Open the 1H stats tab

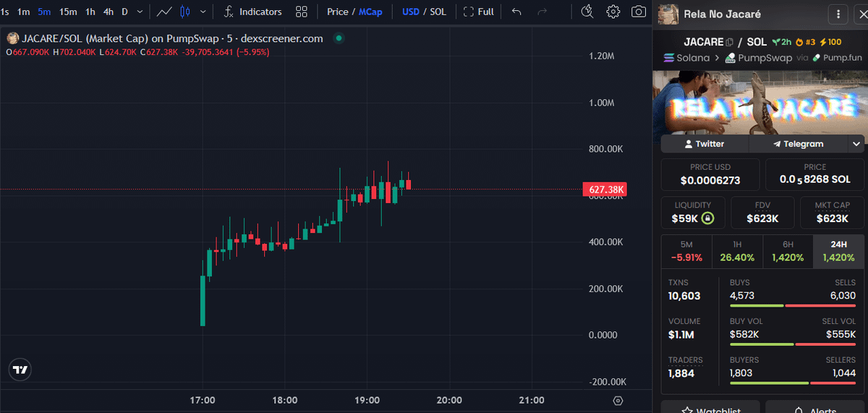737,251
